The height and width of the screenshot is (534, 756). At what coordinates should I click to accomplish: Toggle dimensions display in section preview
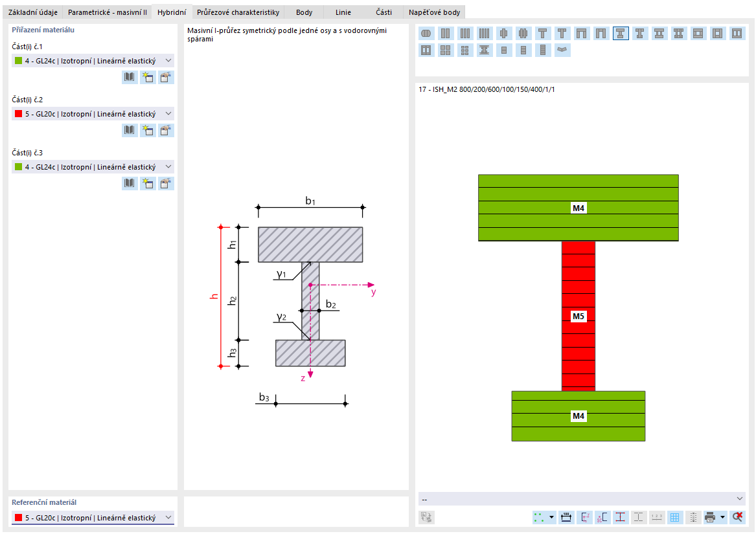pos(566,517)
